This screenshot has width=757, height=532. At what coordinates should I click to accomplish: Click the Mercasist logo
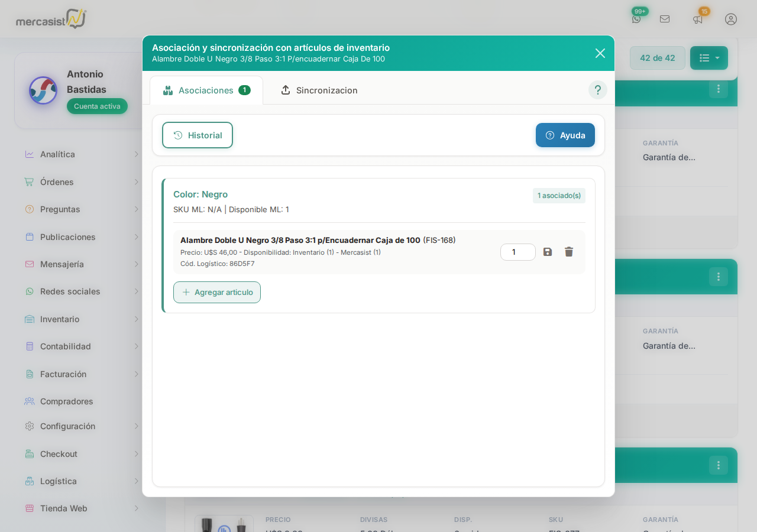pos(51,19)
